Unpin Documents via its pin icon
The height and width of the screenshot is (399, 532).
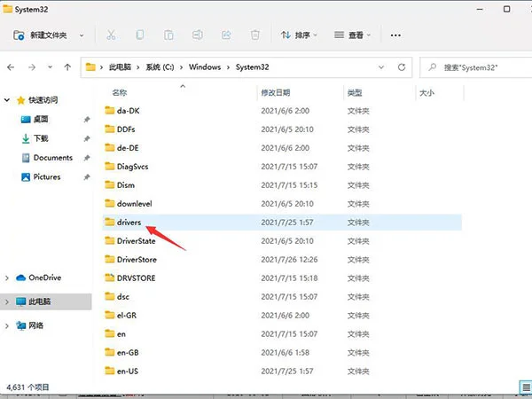click(x=87, y=158)
